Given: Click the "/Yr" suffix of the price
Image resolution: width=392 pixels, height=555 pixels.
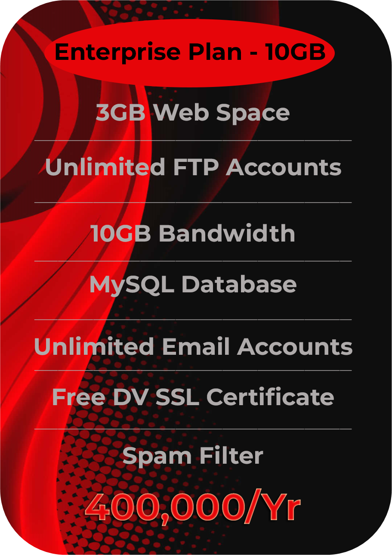Looking at the screenshot, I should point(272,509).
